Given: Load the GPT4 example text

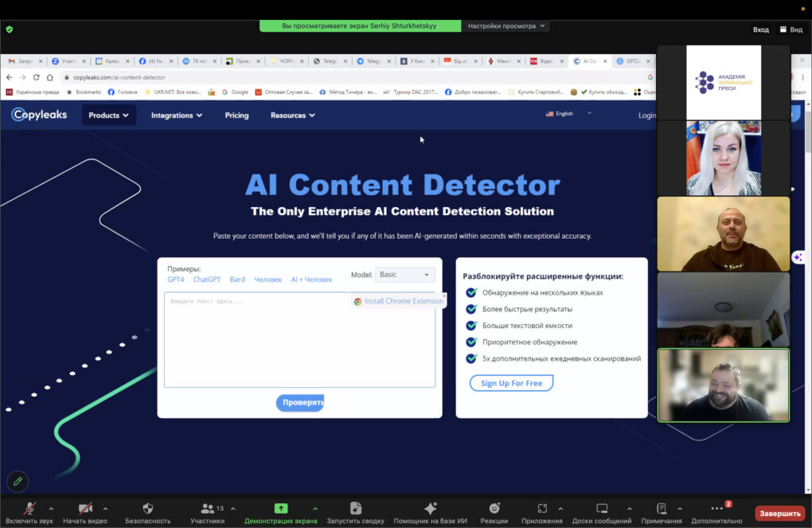Looking at the screenshot, I should [176, 280].
